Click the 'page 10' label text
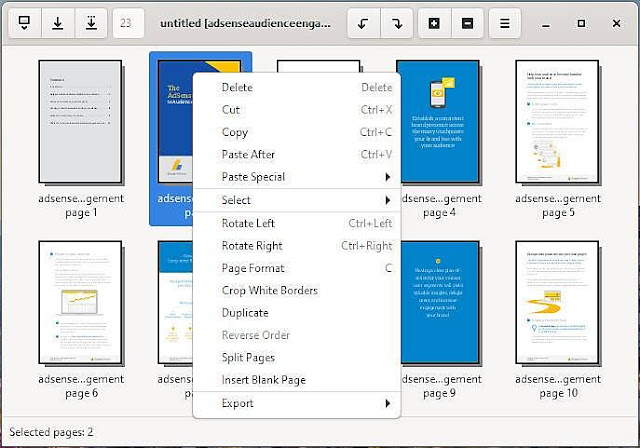 pyautogui.click(x=558, y=393)
